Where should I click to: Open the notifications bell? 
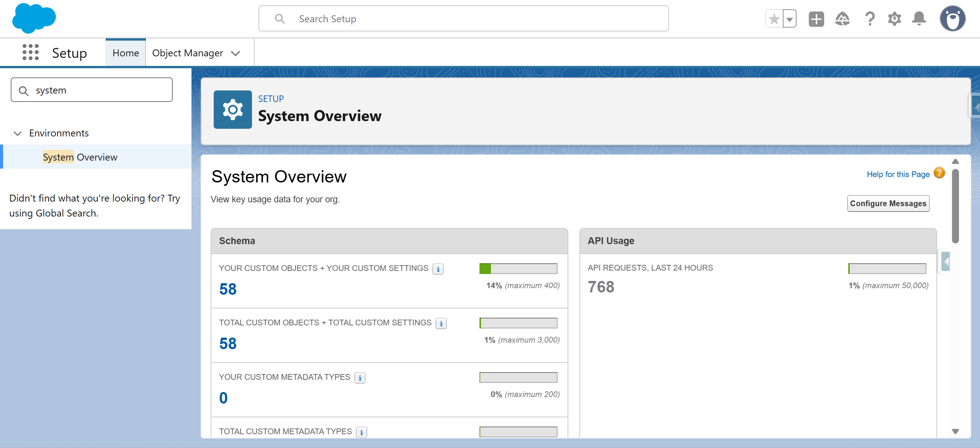coord(919,19)
